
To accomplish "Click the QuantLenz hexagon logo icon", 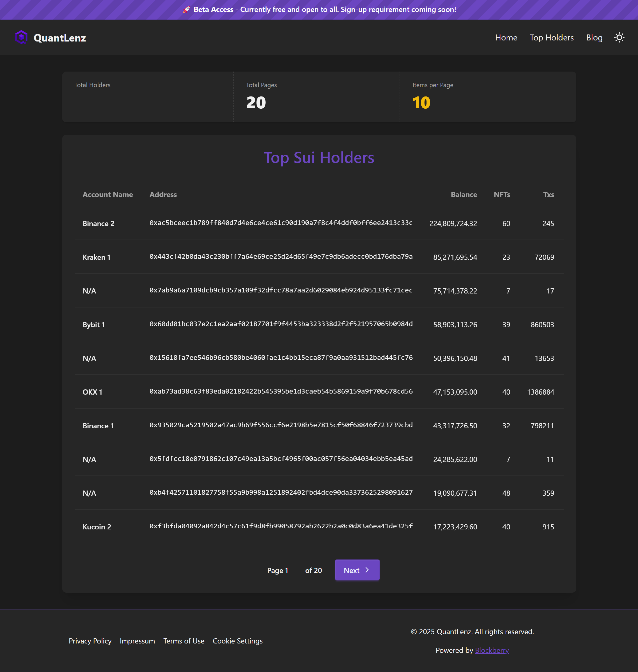I will tap(21, 37).
